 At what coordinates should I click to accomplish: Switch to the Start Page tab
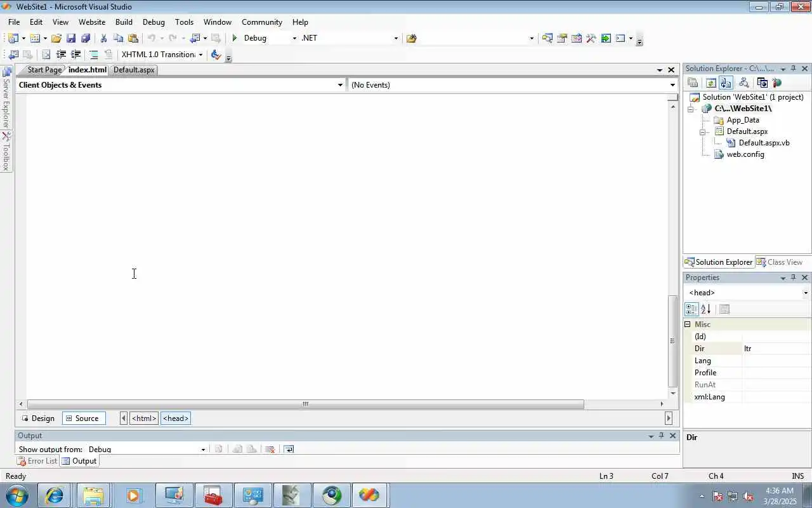pyautogui.click(x=44, y=70)
